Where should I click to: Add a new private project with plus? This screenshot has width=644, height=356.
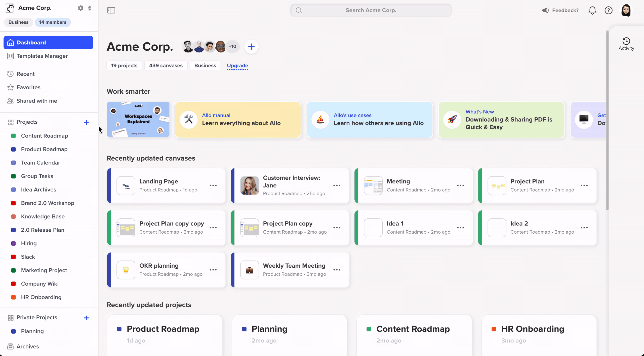[x=86, y=318]
